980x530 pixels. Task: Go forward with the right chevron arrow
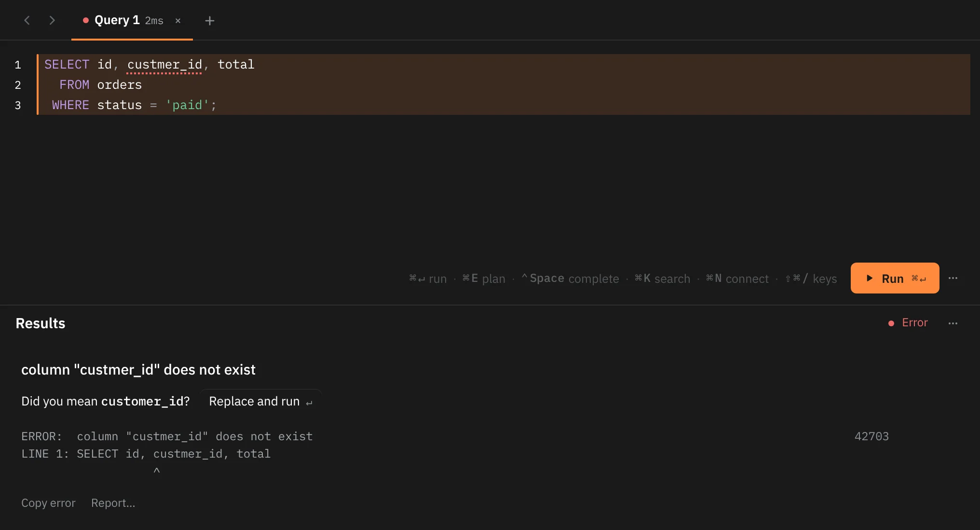52,20
